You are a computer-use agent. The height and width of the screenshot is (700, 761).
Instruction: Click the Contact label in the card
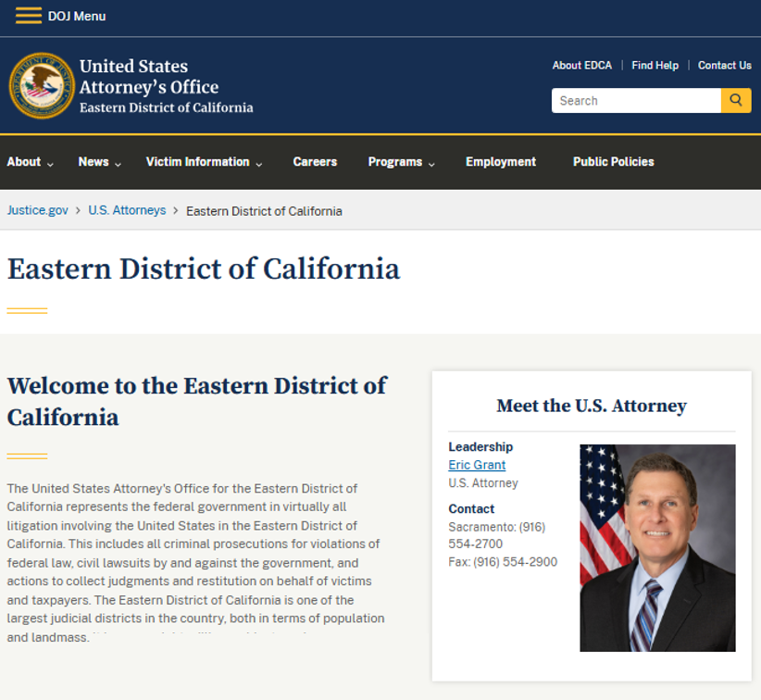coord(471,508)
